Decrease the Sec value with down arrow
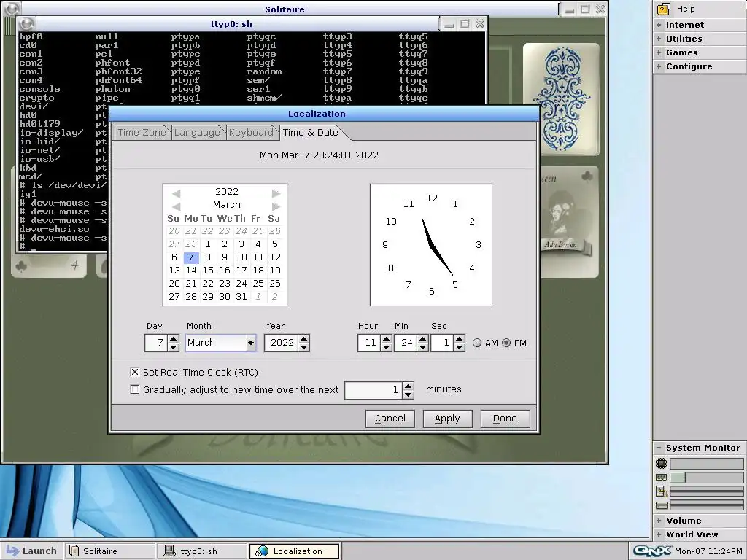Screen dimensions: 747x560 (x=460, y=346)
